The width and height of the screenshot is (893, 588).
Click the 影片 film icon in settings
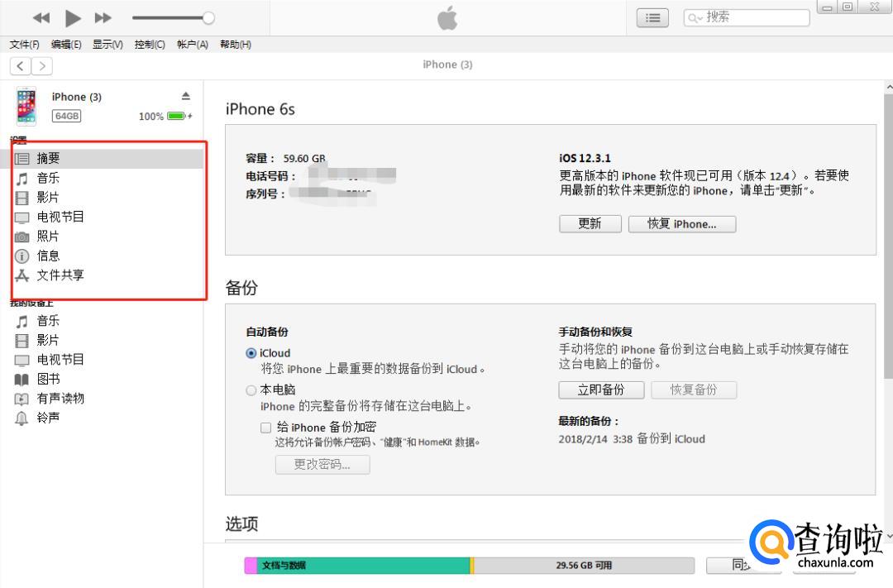click(x=21, y=198)
